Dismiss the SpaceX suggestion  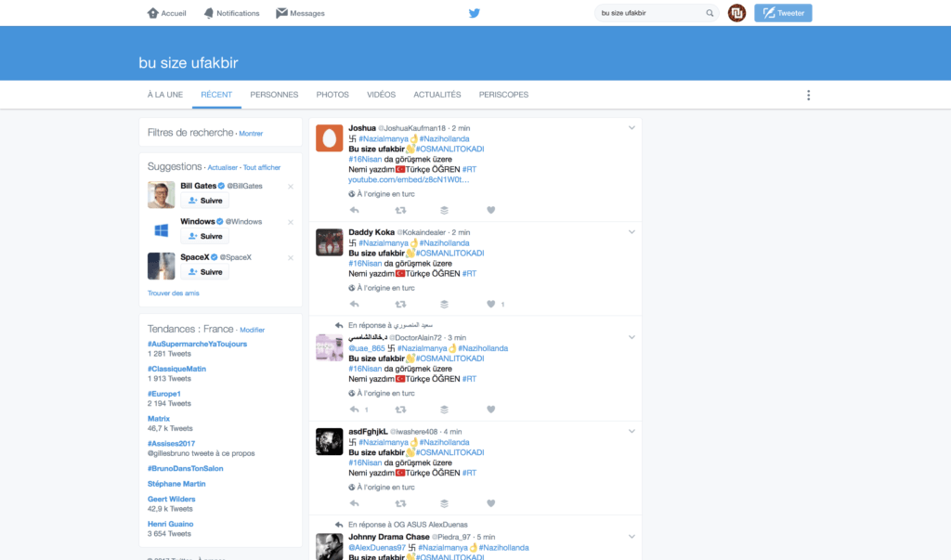click(x=291, y=258)
